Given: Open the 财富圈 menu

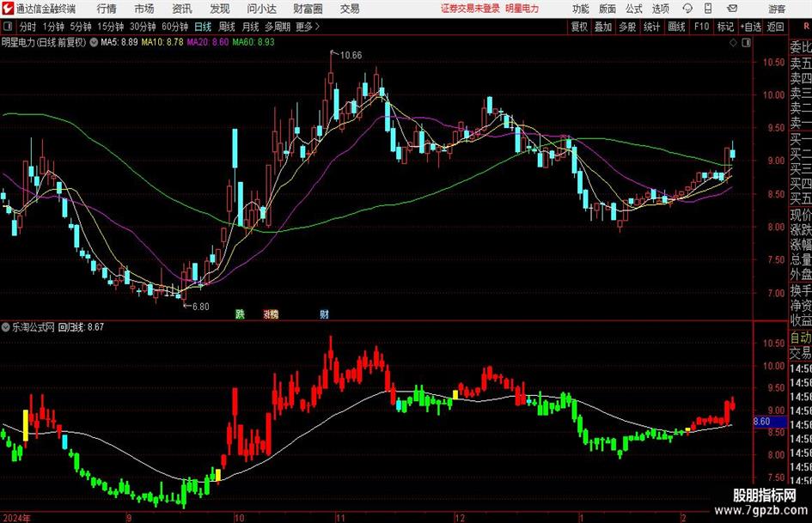Looking at the screenshot, I should 308,9.
